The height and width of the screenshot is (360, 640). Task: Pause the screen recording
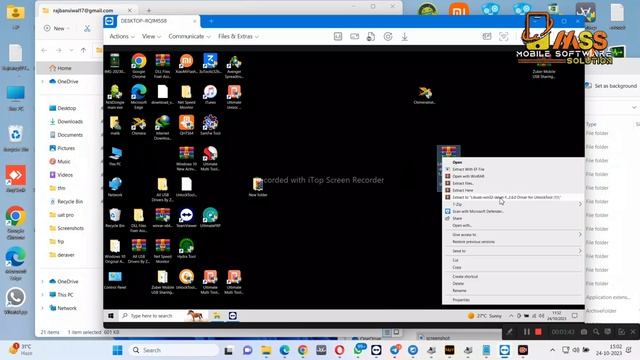[527, 332]
